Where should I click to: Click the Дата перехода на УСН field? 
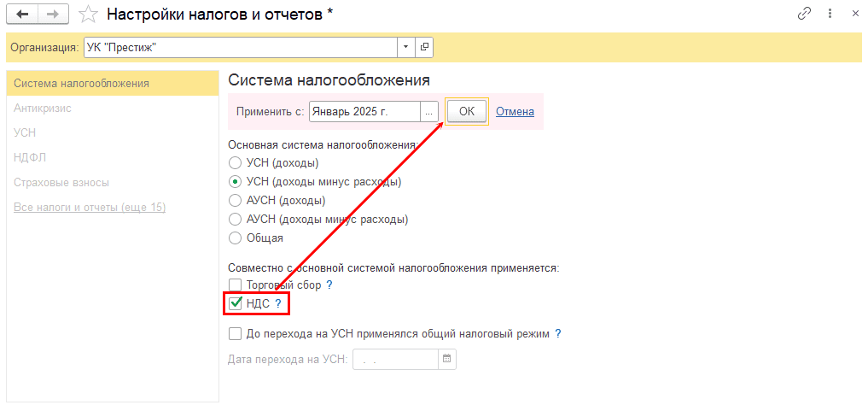[x=394, y=360]
